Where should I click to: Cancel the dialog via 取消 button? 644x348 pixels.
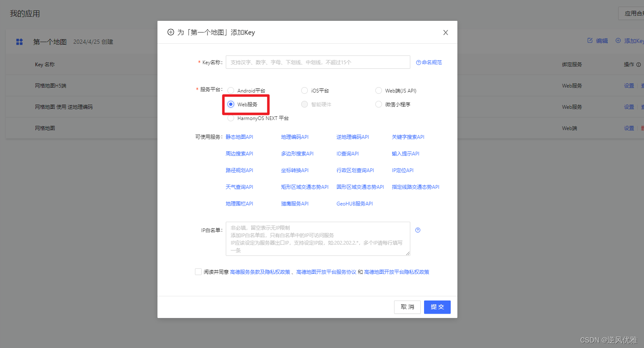pyautogui.click(x=407, y=307)
